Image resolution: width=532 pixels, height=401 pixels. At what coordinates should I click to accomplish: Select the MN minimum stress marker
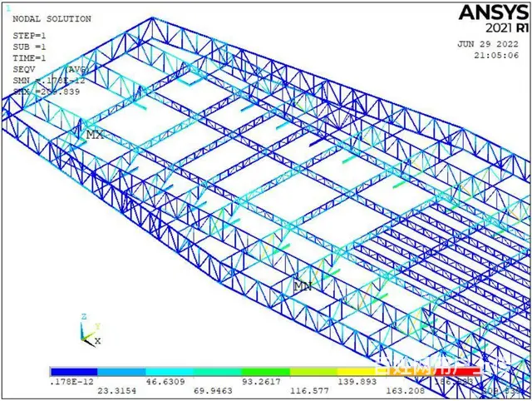coord(303,285)
